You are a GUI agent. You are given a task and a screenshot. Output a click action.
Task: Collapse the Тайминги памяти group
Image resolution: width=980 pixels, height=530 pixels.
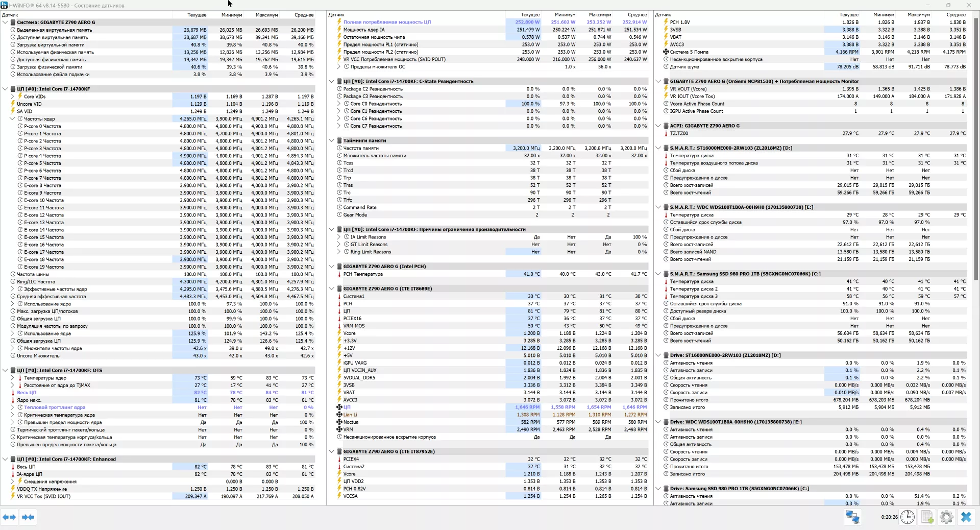[332, 141]
